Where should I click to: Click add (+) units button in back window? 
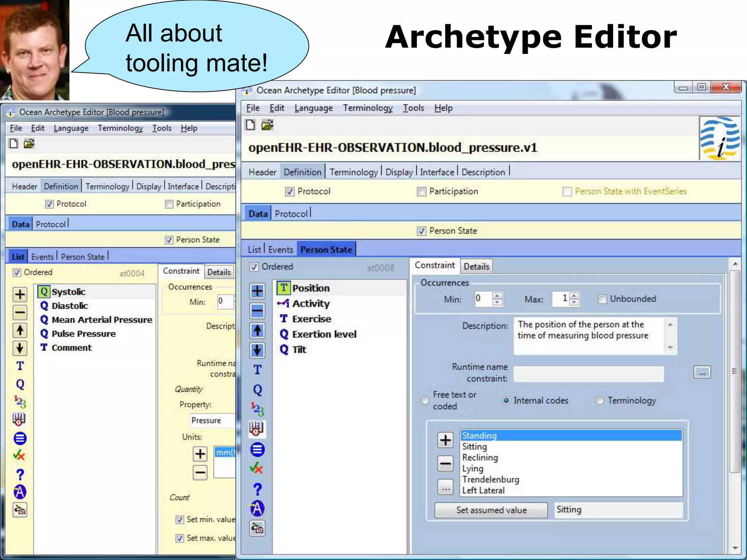(x=200, y=454)
